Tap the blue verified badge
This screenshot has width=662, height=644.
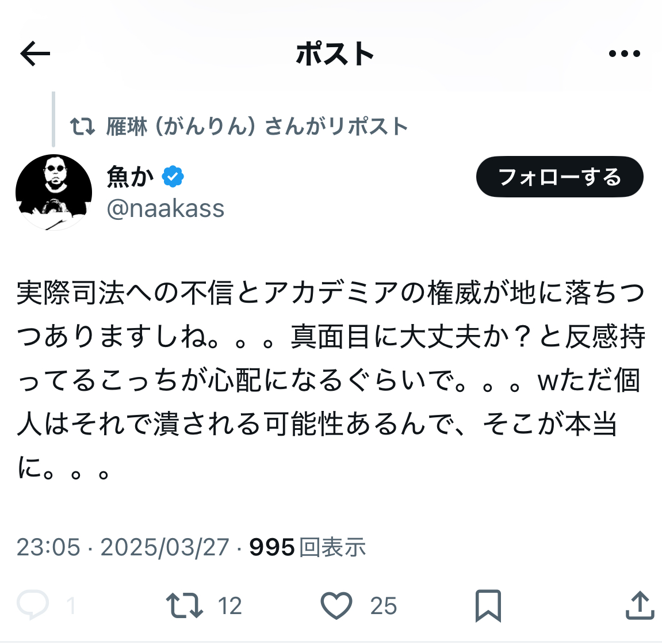[173, 177]
